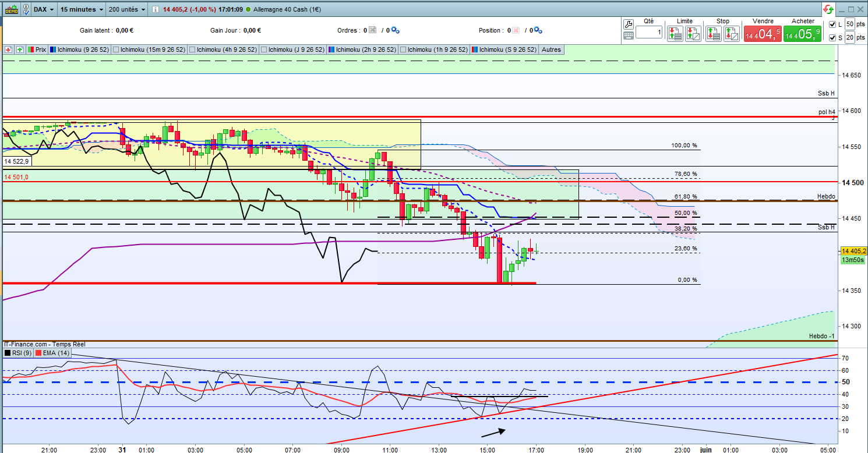
Task: Enable the Ichimoku (15m 9 26 52) checkbox
Action: (117, 49)
